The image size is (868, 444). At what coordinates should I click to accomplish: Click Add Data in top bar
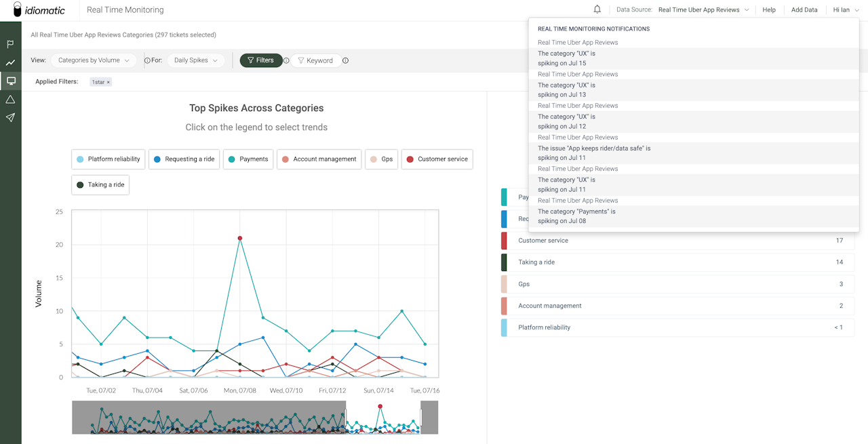pos(804,10)
